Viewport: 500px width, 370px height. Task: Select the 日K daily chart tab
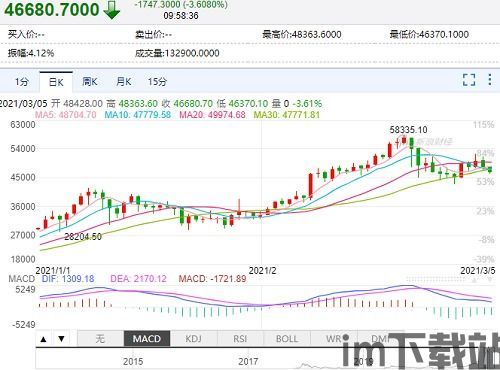(56, 82)
